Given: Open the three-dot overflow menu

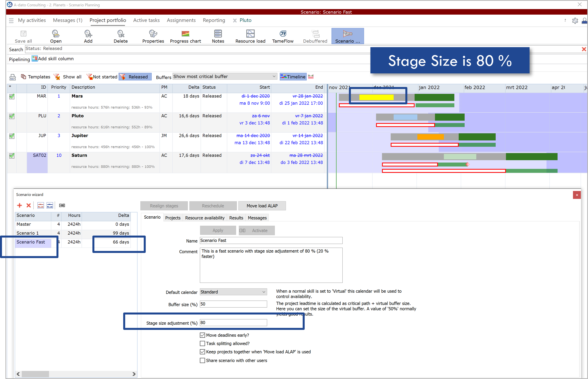Looking at the screenshot, I should click(565, 21).
